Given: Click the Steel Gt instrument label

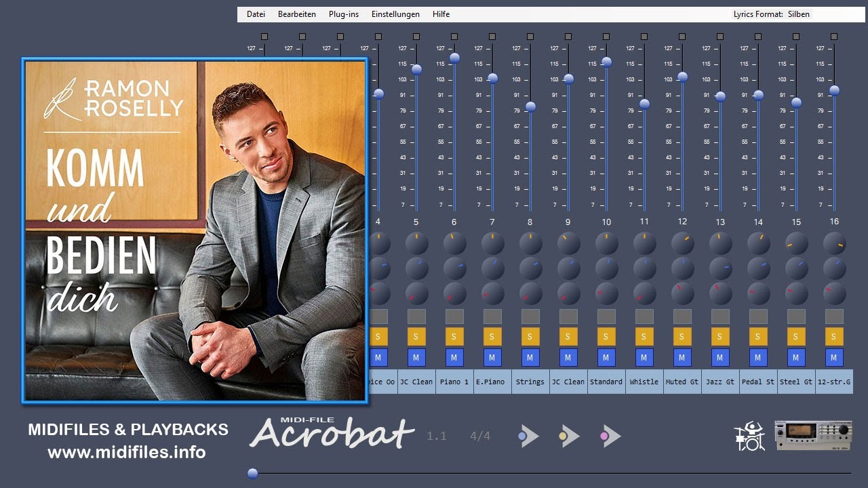Looking at the screenshot, I should point(796,382).
